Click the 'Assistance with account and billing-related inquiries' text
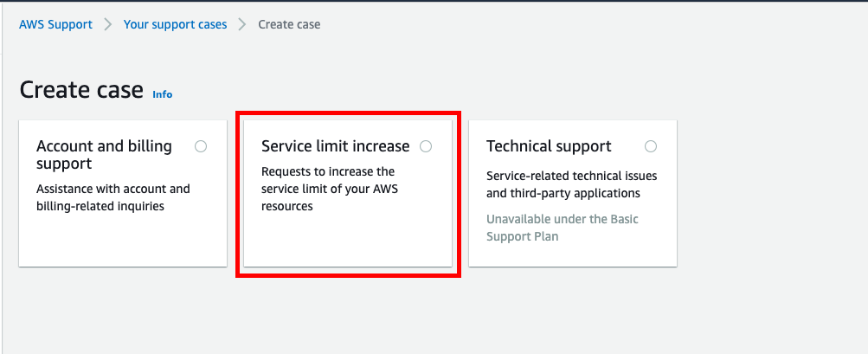This screenshot has width=868, height=354. click(113, 197)
